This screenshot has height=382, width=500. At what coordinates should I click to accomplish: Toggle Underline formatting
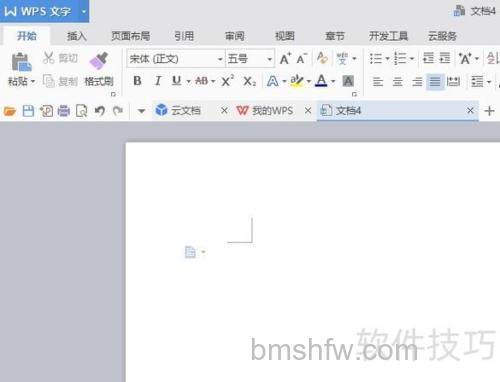[177, 81]
